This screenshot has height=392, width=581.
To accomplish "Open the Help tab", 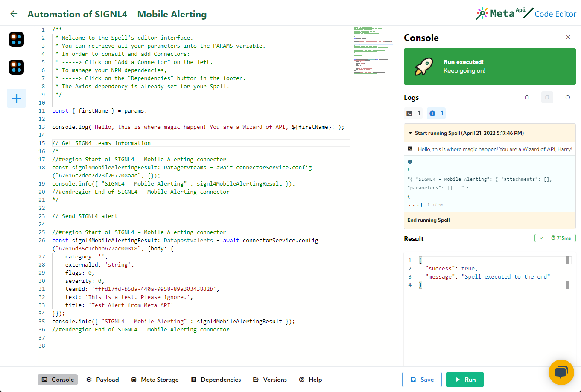I will (x=310, y=380).
